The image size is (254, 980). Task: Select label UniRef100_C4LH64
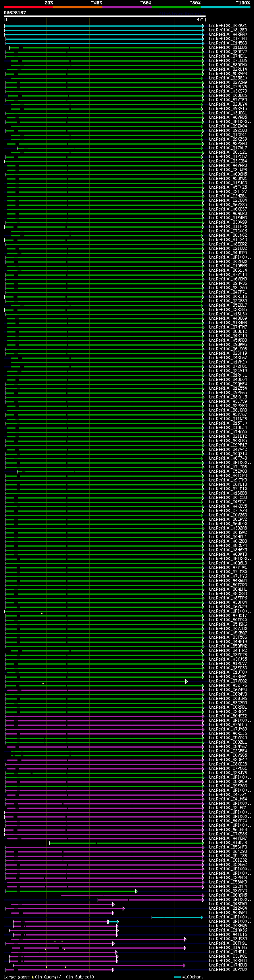pos(228,799)
